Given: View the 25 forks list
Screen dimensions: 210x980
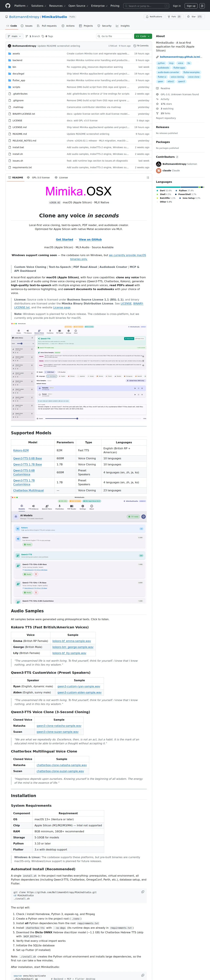Looking at the screenshot, I should coord(163,113).
